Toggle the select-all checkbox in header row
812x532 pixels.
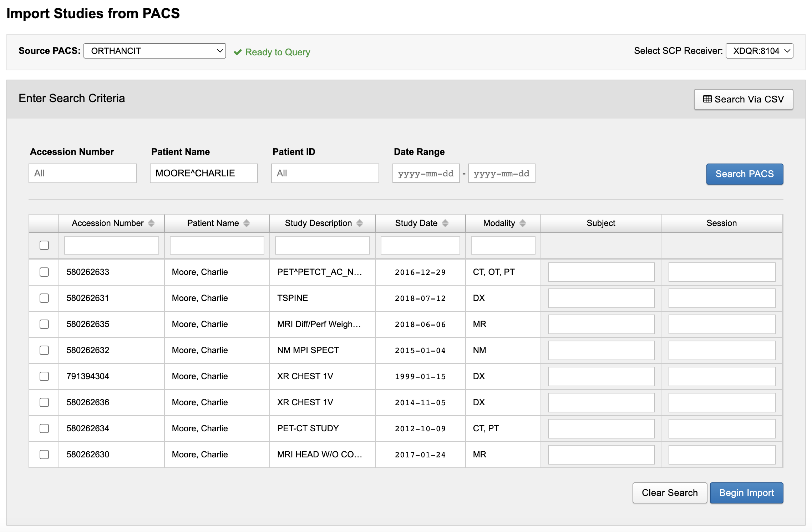click(x=44, y=245)
